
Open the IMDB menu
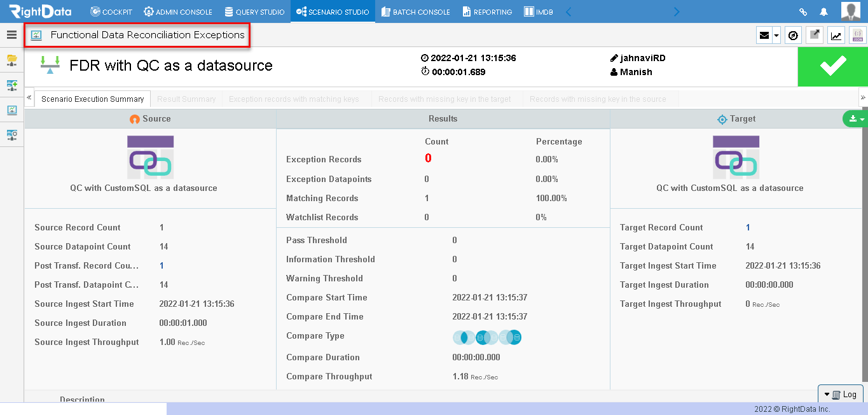538,11
